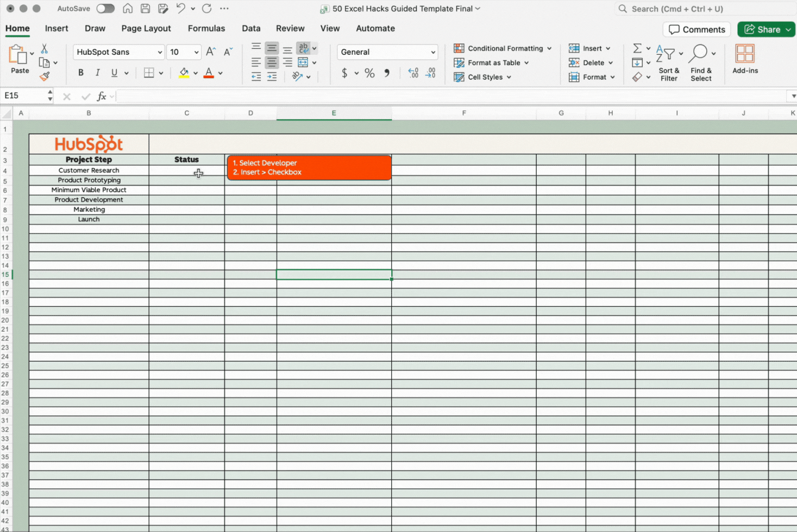Switch AutoSave on

[x=105, y=9]
